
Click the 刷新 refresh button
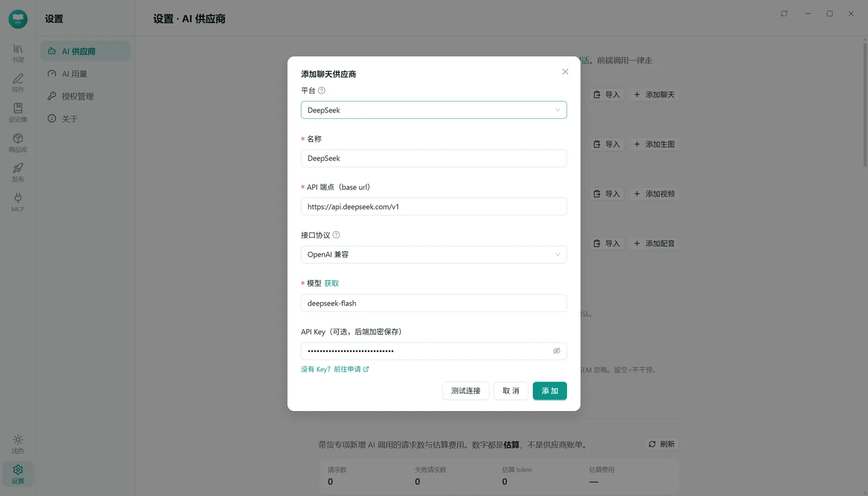click(x=662, y=444)
